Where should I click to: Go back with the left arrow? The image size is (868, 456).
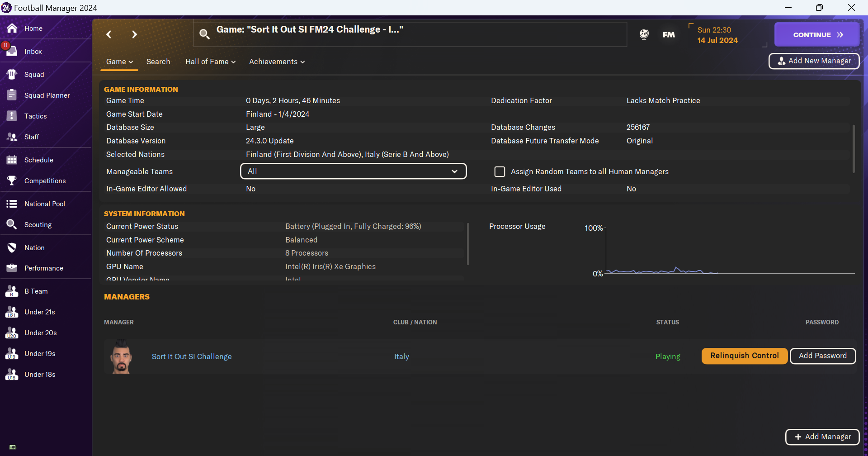click(108, 34)
